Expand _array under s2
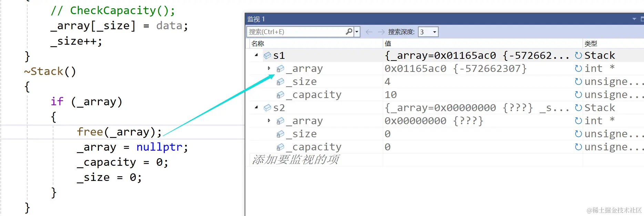This screenshot has width=644, height=216. [269, 120]
